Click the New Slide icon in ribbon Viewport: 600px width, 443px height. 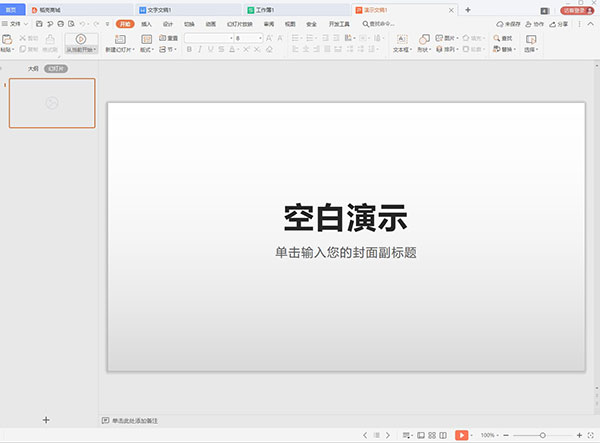click(x=118, y=39)
